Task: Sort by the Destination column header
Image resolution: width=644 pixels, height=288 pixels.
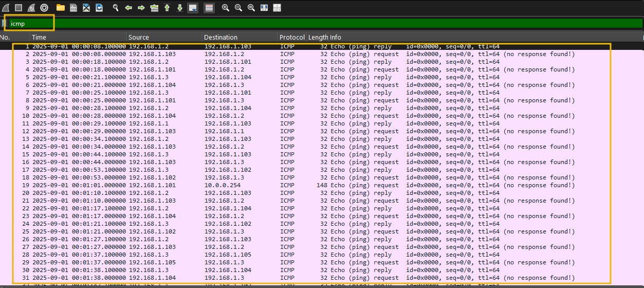Action: point(240,37)
